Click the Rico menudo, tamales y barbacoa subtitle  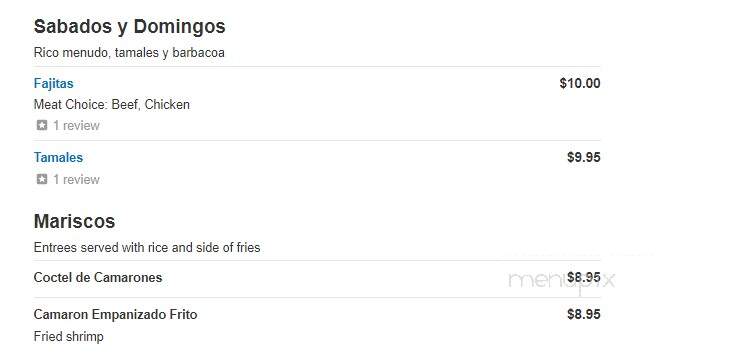click(x=129, y=52)
